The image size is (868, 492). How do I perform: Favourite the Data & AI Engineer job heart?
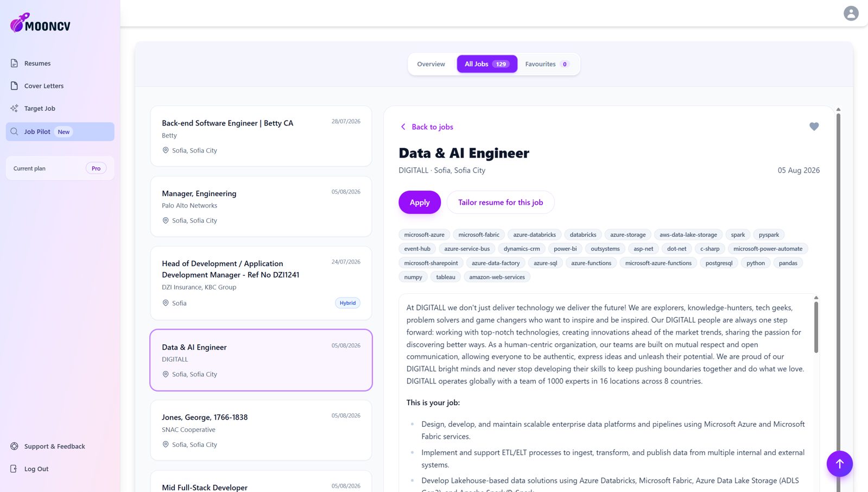click(814, 127)
